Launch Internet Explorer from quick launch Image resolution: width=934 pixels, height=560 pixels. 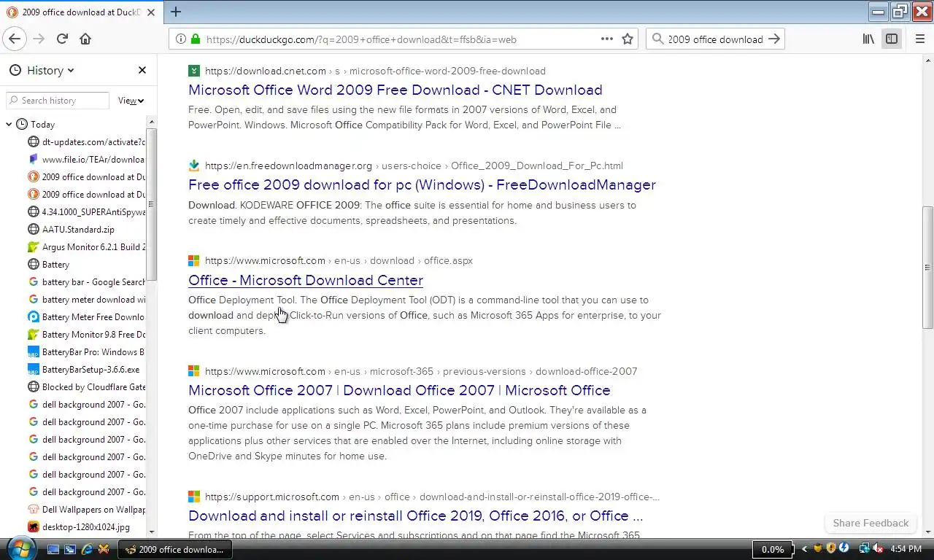coord(87,549)
